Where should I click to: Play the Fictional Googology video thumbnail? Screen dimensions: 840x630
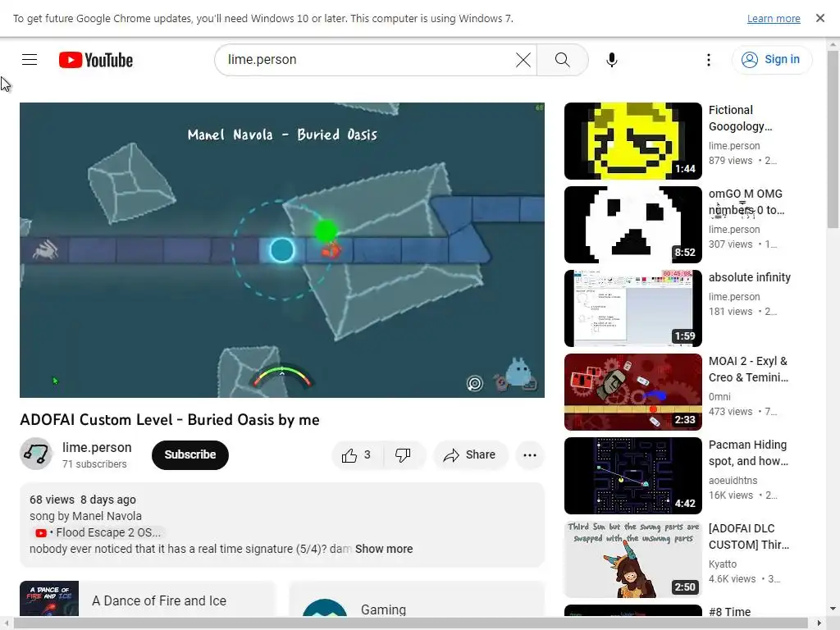tap(632, 141)
